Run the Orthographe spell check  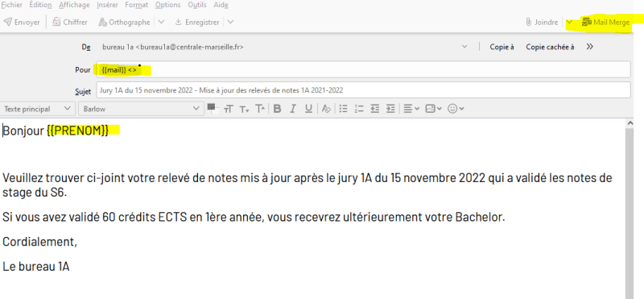(124, 23)
